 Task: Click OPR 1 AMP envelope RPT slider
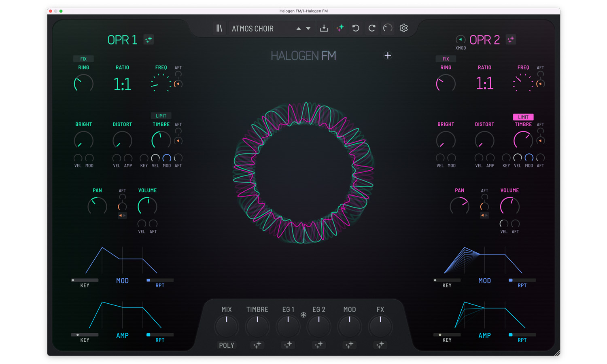point(160,334)
